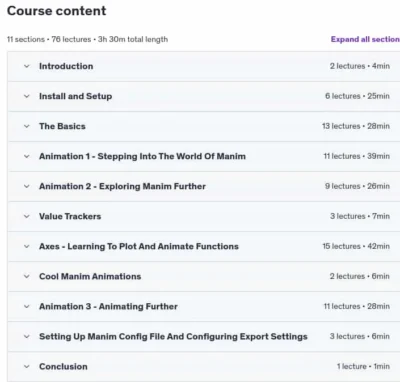Select the Install and Setup title

pos(75,96)
